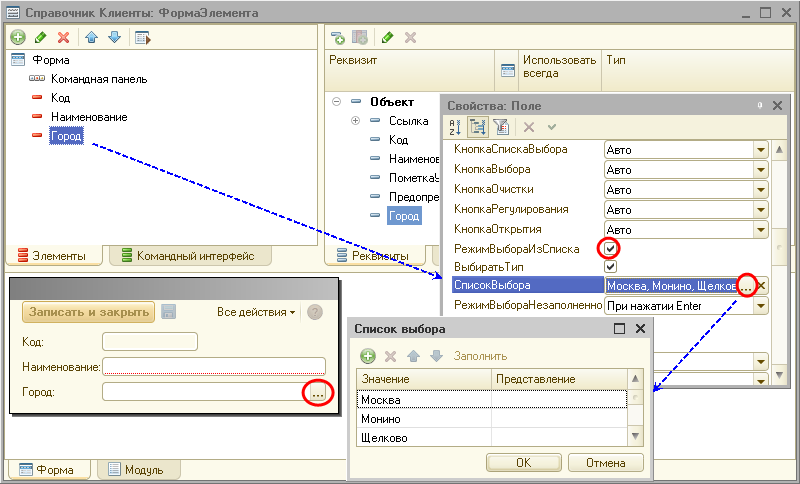Click the Отмена button
The height and width of the screenshot is (484, 800).
(605, 462)
